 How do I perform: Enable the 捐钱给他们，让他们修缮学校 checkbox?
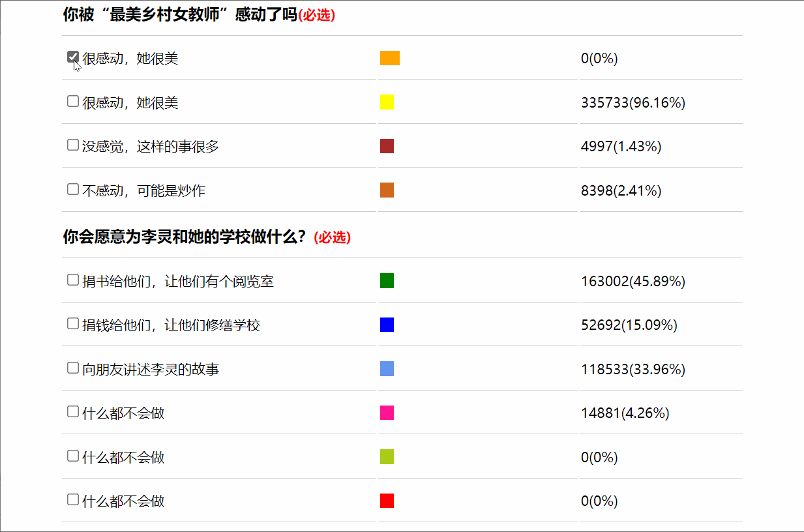73,323
